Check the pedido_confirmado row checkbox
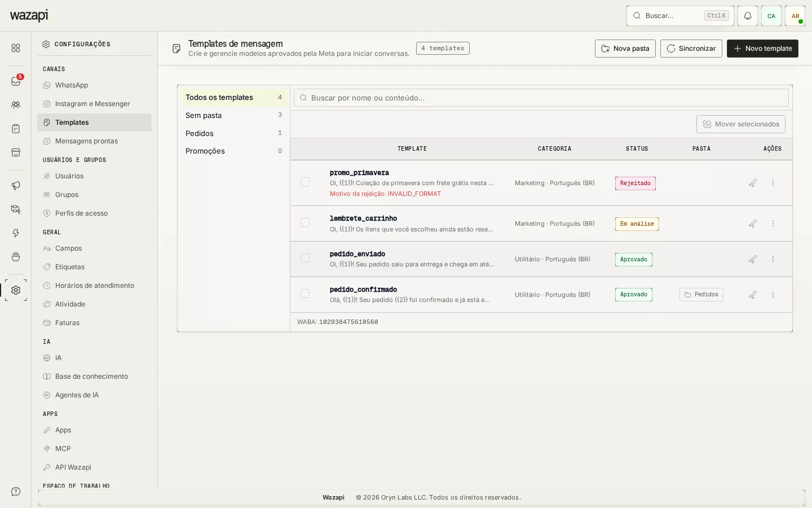 pyautogui.click(x=305, y=294)
